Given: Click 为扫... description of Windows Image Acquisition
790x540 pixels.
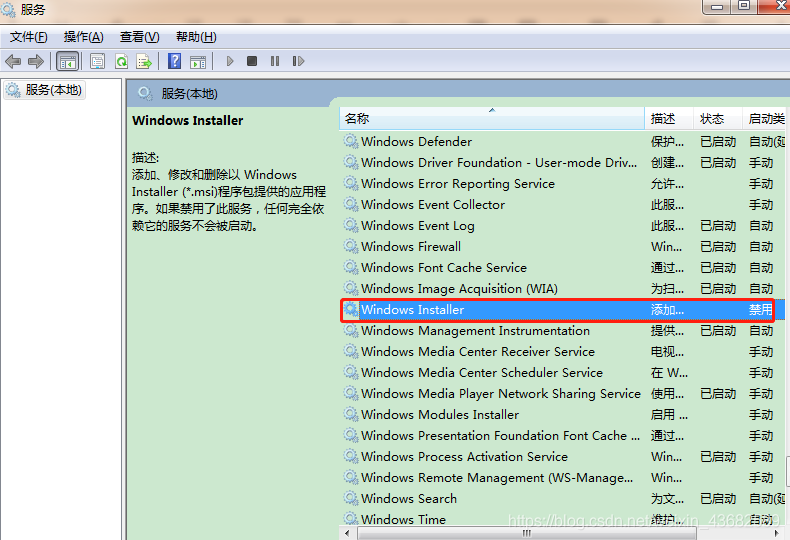Looking at the screenshot, I should 667,289.
